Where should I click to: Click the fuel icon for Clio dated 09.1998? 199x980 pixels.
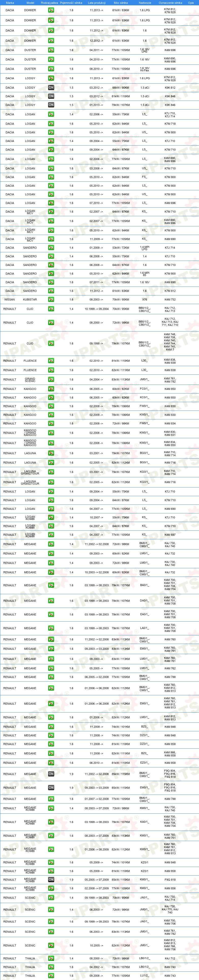click(x=51, y=343)
